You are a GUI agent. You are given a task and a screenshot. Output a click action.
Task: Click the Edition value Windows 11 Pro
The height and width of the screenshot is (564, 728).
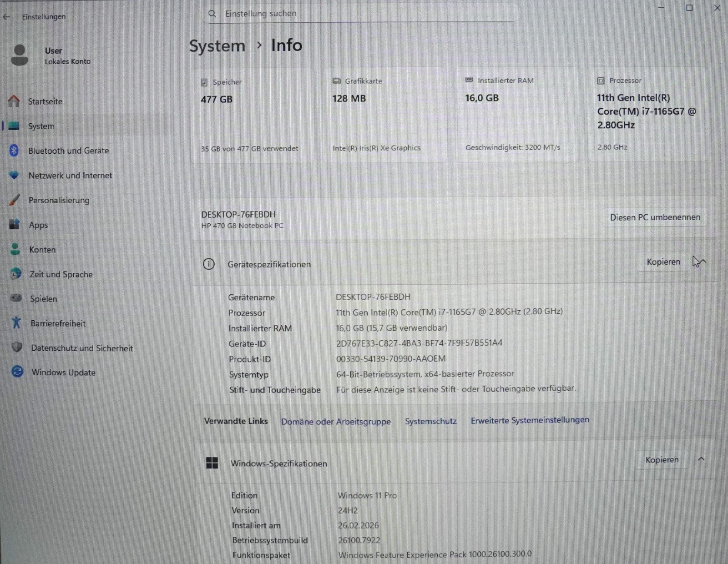point(367,495)
